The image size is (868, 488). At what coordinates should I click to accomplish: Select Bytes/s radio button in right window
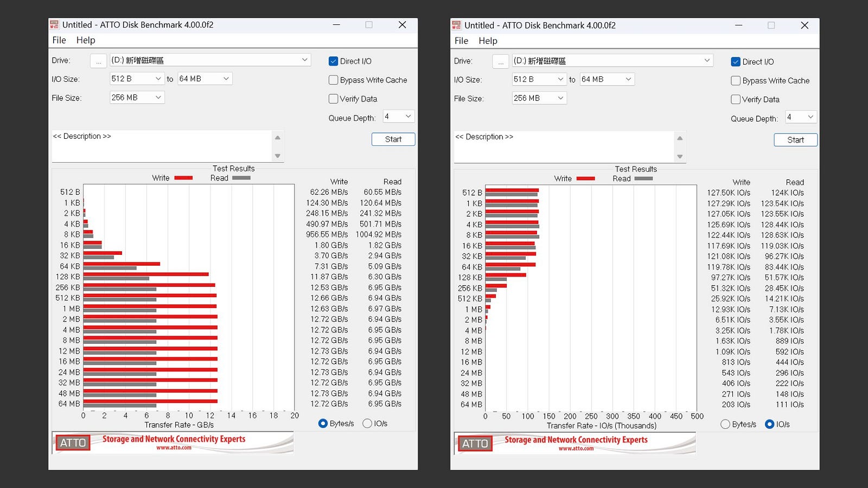[x=725, y=424]
